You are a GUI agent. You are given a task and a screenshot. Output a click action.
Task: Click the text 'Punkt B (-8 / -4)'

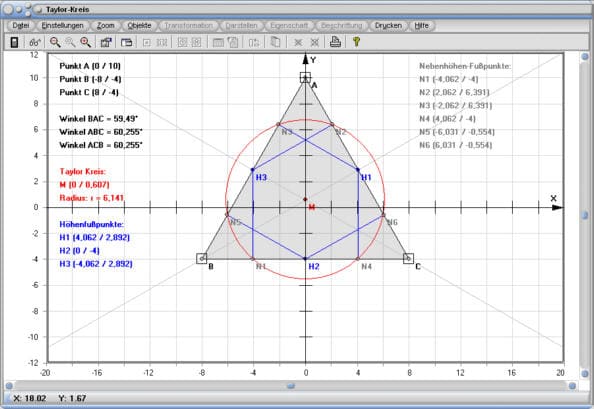(90, 79)
